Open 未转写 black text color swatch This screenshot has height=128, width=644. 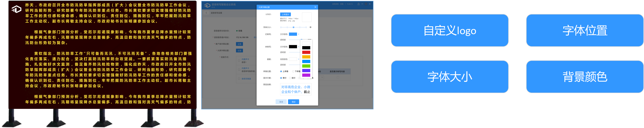tap(293, 47)
